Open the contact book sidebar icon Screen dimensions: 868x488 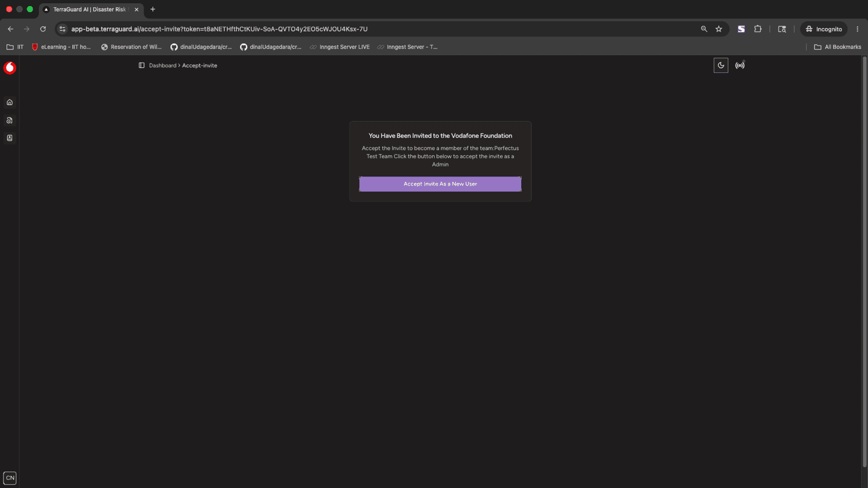point(10,138)
